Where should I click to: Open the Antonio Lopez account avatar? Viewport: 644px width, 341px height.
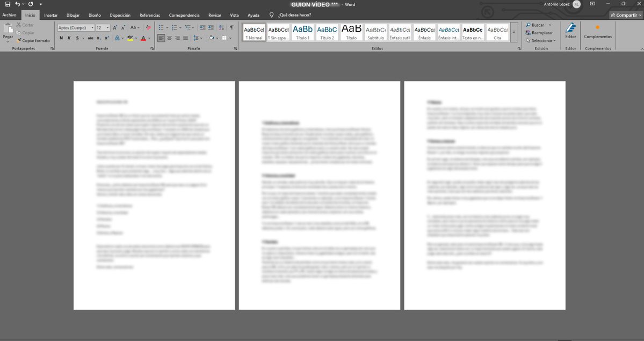[577, 4]
